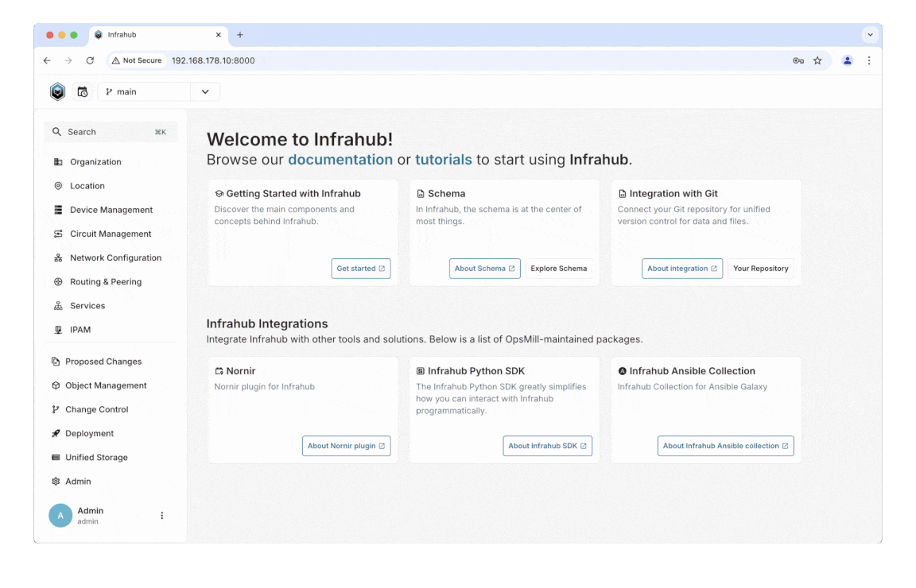Open the Circuit Management menu
The image size is (916, 588).
click(x=111, y=234)
